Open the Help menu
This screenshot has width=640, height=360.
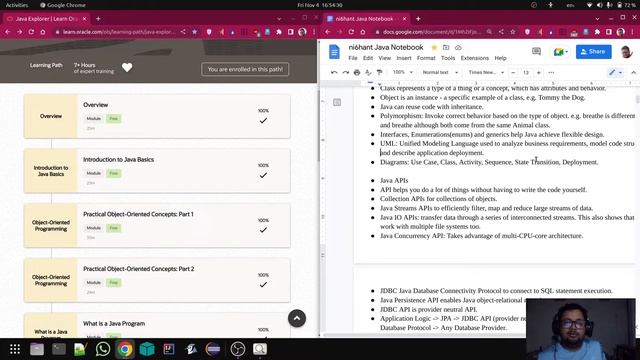(500, 58)
